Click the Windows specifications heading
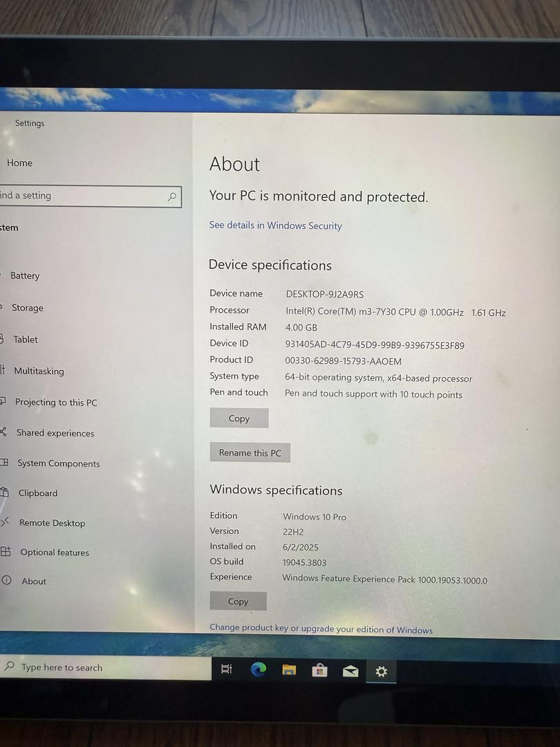This screenshot has height=747, width=560. click(x=276, y=490)
